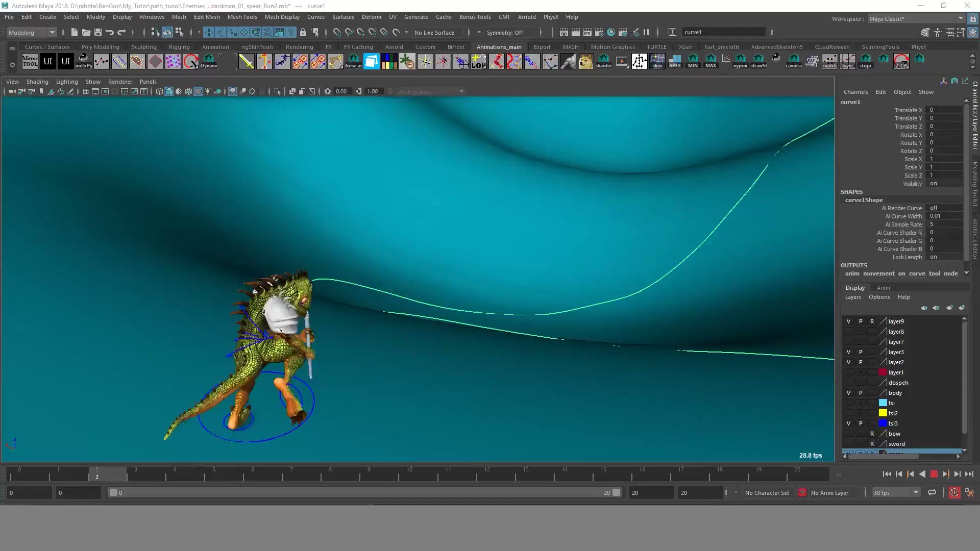Open the Workspace Maya Classic dropdown
The image size is (980, 551).
click(x=916, y=18)
